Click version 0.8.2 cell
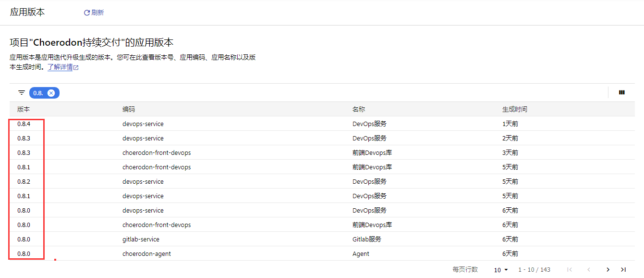 [24, 181]
